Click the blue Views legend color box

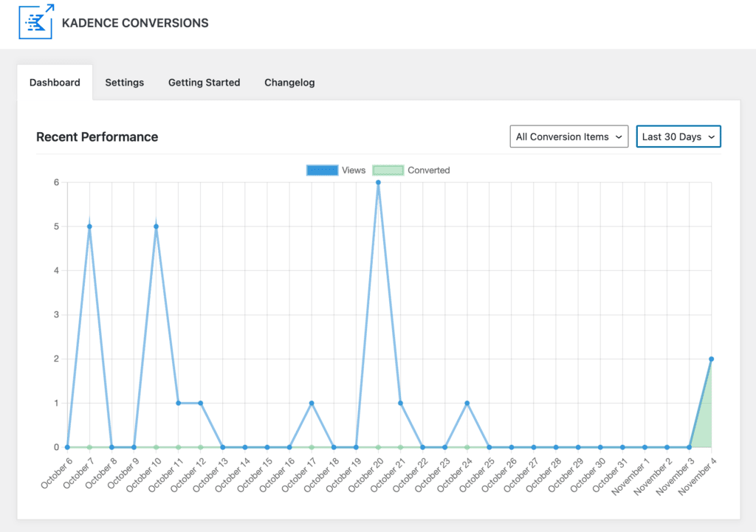point(322,170)
